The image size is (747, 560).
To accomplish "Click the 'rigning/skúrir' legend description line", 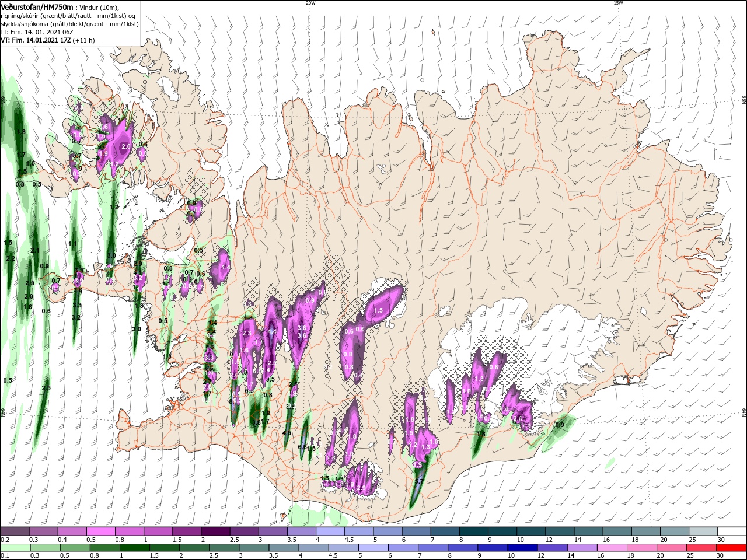I will pos(67,15).
